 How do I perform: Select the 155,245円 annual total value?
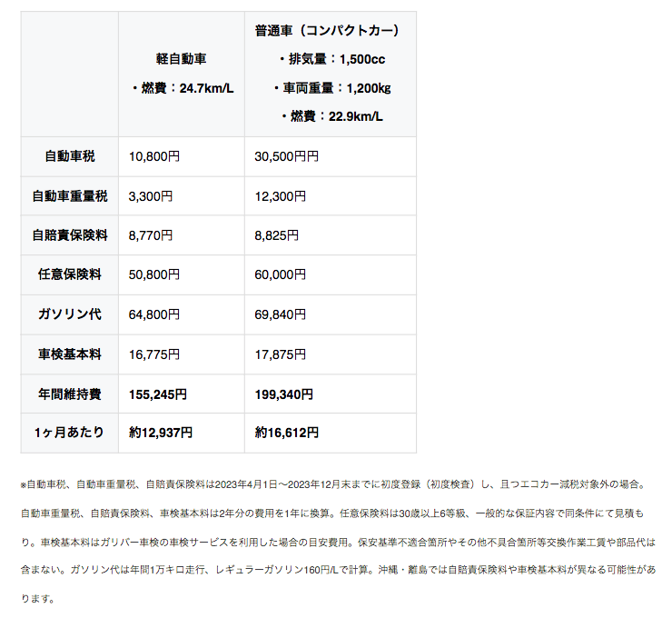(x=158, y=394)
